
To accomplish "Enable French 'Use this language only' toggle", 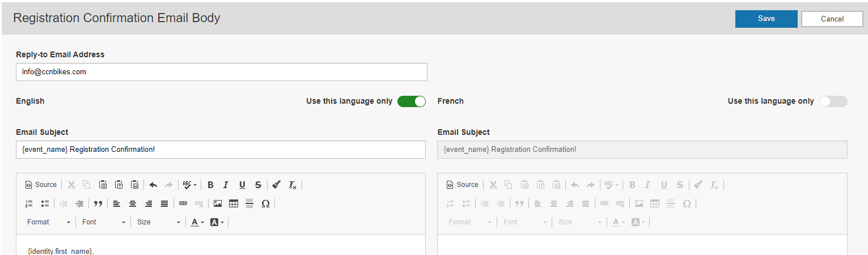I will click(833, 101).
